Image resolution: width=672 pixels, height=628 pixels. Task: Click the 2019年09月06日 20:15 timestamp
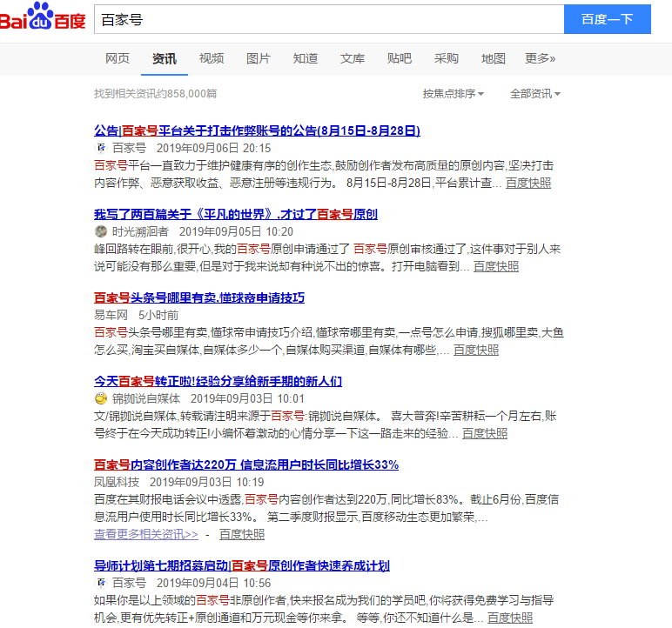pyautogui.click(x=213, y=148)
